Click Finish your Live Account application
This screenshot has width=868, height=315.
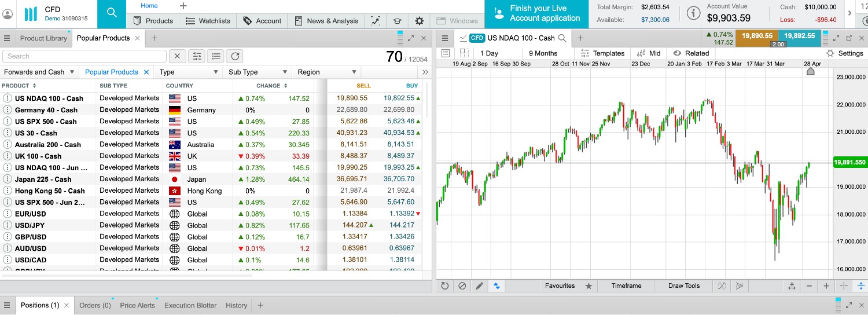click(x=536, y=14)
